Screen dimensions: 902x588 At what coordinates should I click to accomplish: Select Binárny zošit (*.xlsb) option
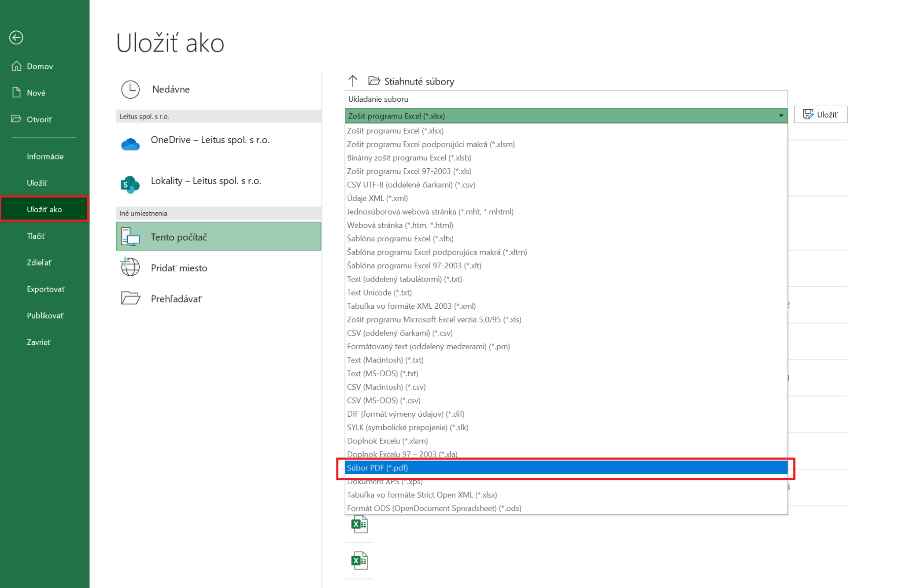tap(566, 158)
